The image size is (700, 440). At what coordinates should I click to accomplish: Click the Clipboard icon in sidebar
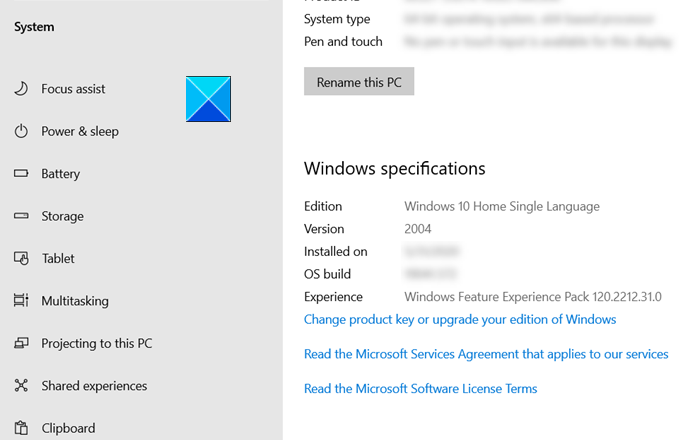(21, 428)
